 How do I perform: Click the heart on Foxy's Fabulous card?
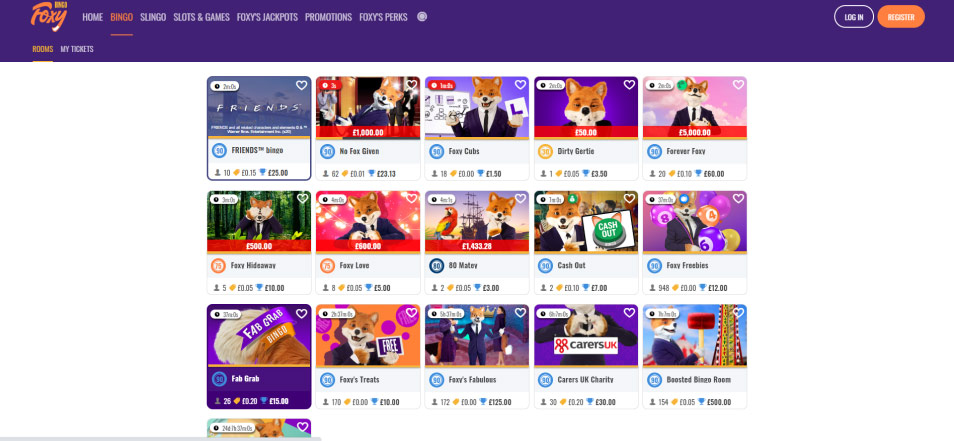point(520,313)
